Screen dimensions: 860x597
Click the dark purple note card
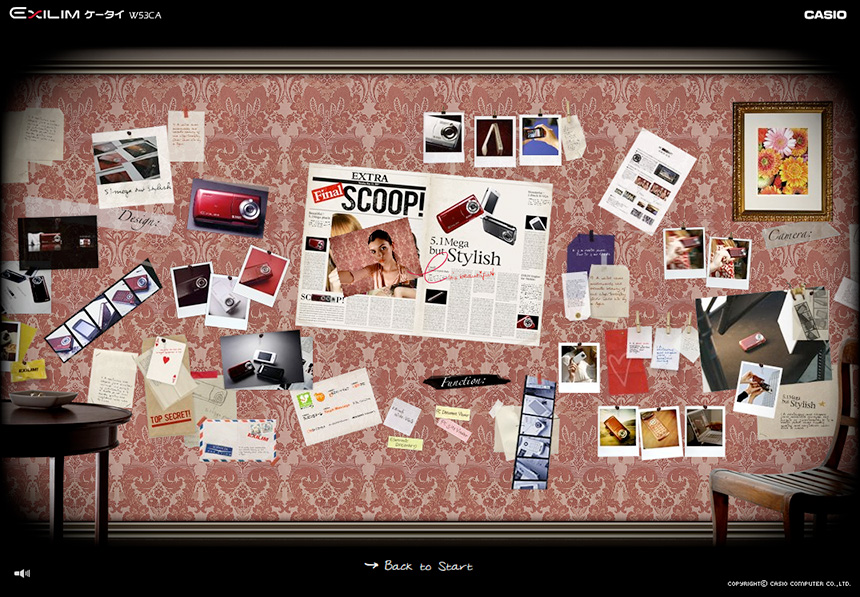(x=590, y=252)
